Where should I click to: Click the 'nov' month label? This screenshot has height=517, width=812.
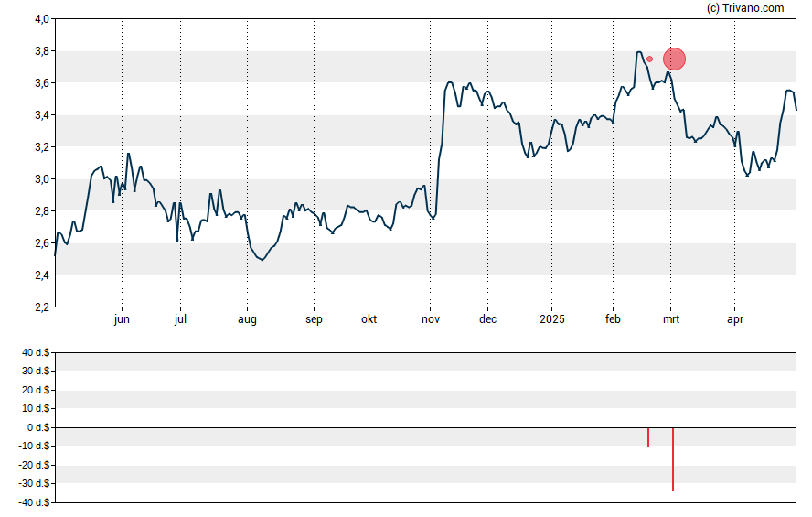(431, 319)
